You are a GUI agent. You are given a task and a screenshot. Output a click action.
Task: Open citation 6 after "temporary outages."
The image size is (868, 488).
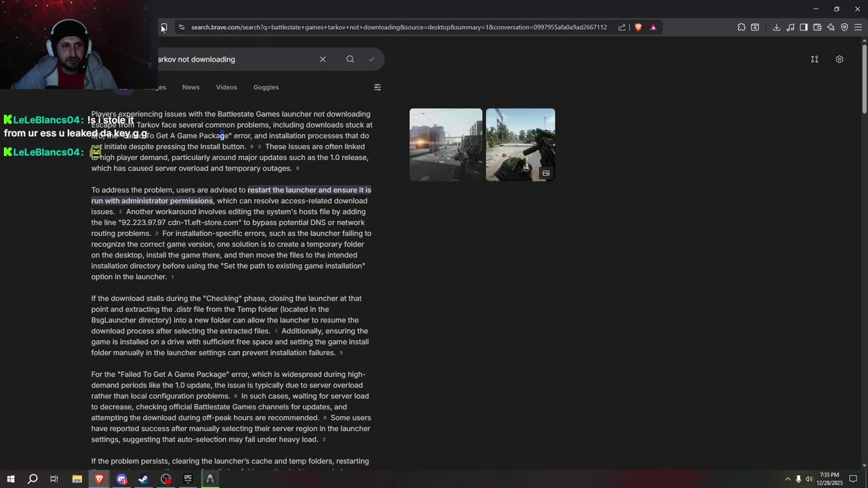point(297,169)
